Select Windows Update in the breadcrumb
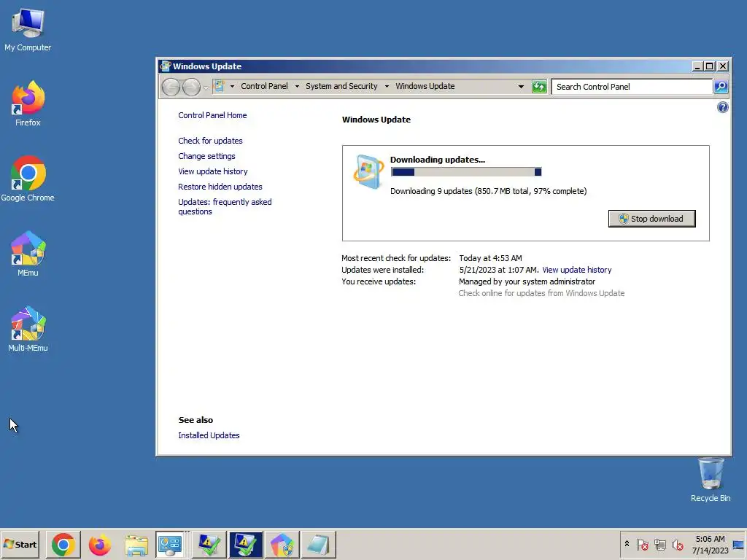 [425, 86]
